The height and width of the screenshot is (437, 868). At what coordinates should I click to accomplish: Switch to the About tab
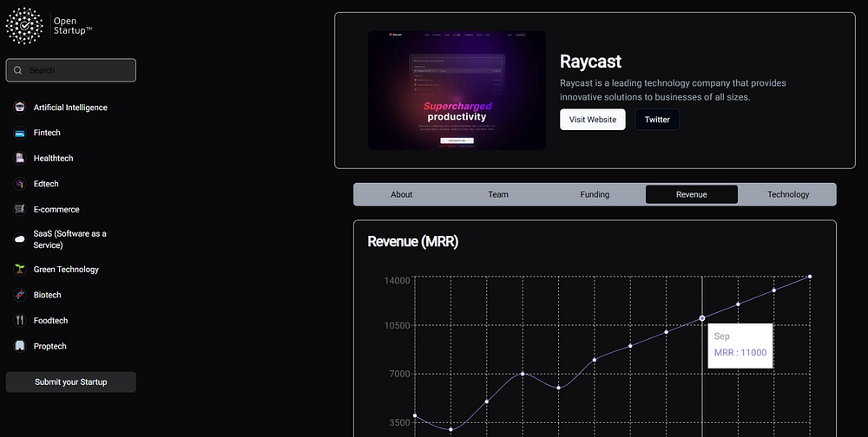(401, 194)
